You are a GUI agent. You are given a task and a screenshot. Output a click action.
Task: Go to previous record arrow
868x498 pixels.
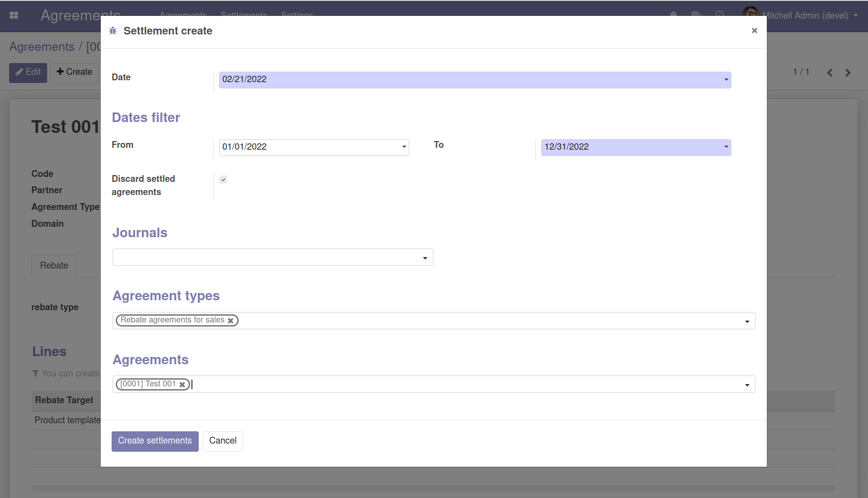coord(829,73)
